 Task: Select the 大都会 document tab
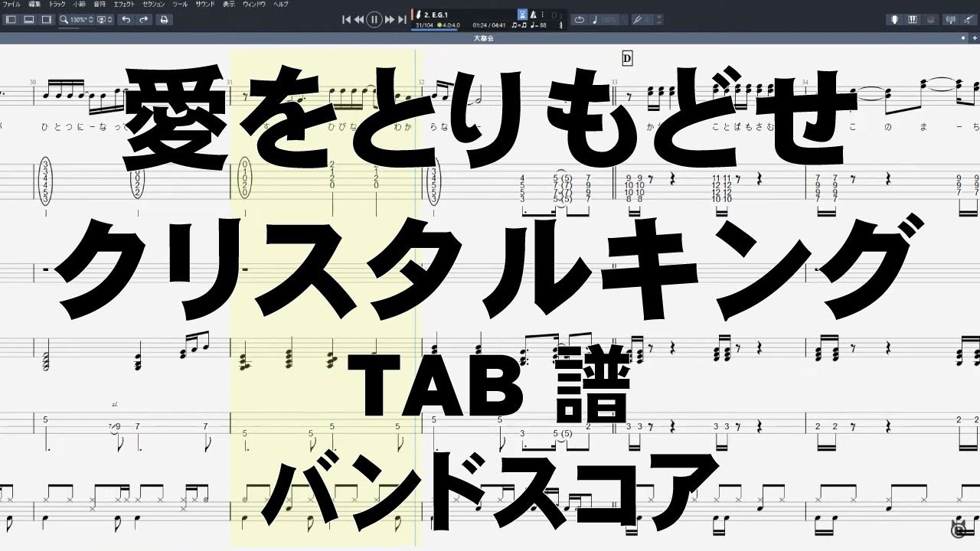point(484,37)
